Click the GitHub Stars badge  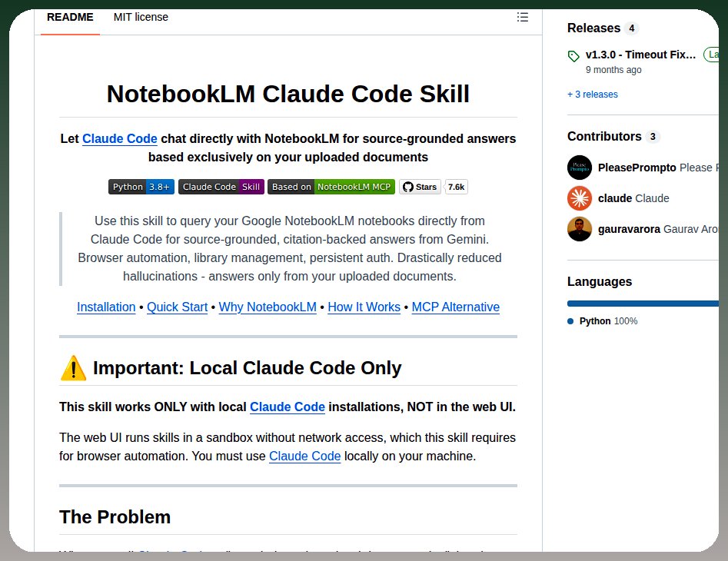pos(420,187)
